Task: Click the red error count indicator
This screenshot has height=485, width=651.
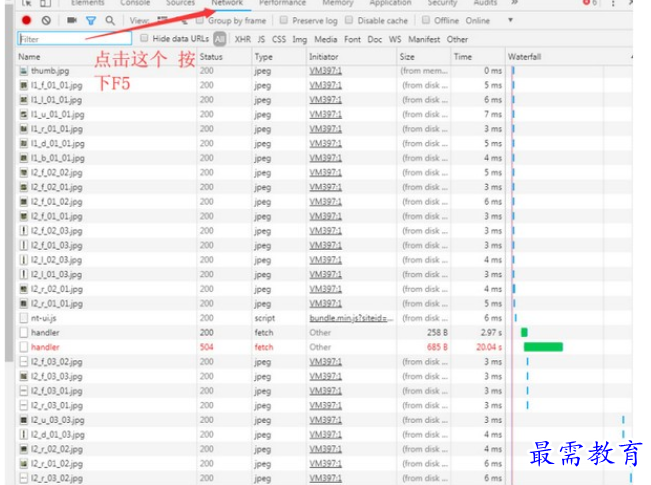Action: click(590, 2)
